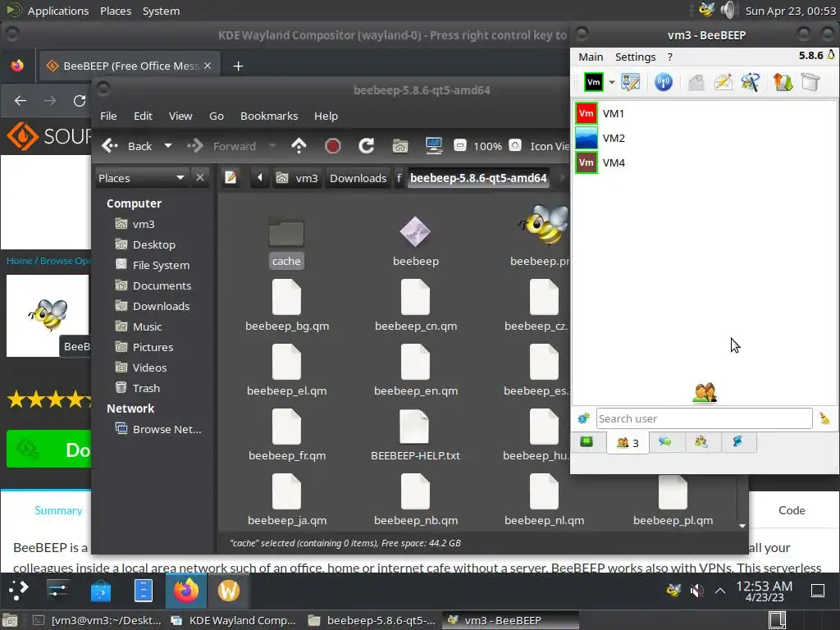This screenshot has height=630, width=840.
Task: Click the left arrow in the path bar
Action: coord(260,177)
